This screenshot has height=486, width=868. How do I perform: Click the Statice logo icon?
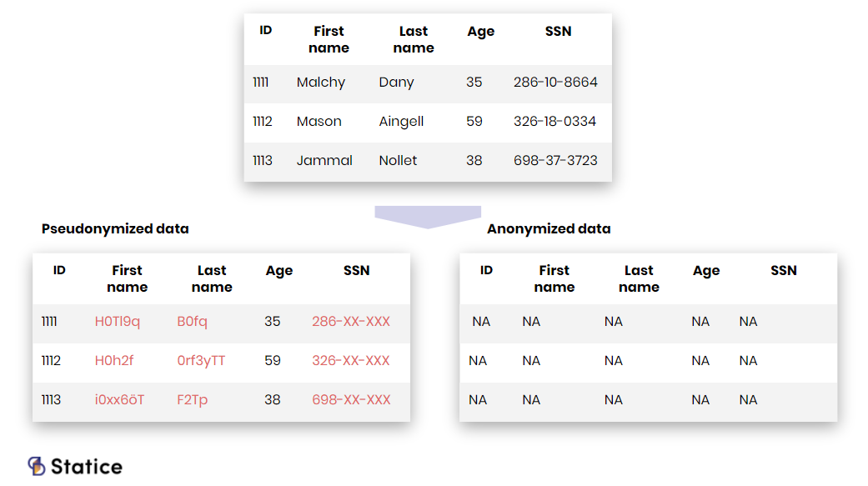(37, 466)
